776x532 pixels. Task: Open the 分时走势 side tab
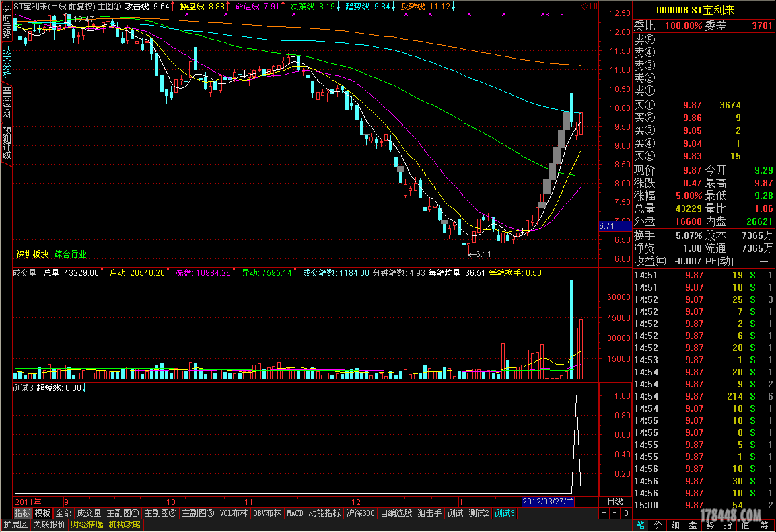coord(7,22)
